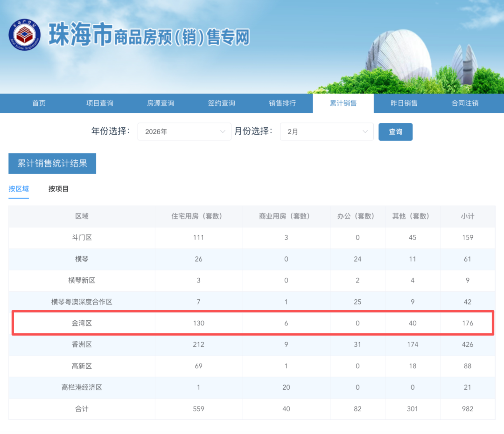Open the 房源查询 menu item
The image size is (504, 434).
coord(161,103)
